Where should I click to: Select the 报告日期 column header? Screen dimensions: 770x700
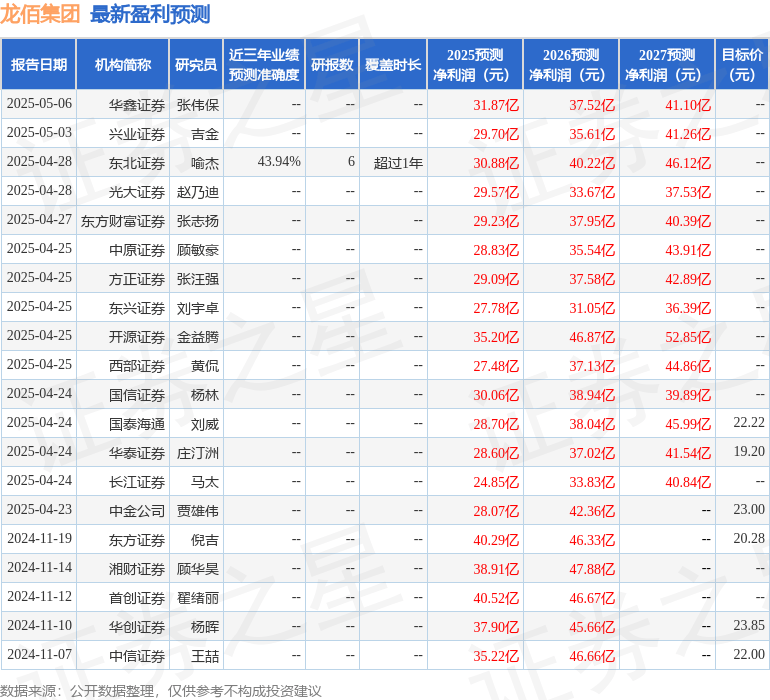(39, 64)
